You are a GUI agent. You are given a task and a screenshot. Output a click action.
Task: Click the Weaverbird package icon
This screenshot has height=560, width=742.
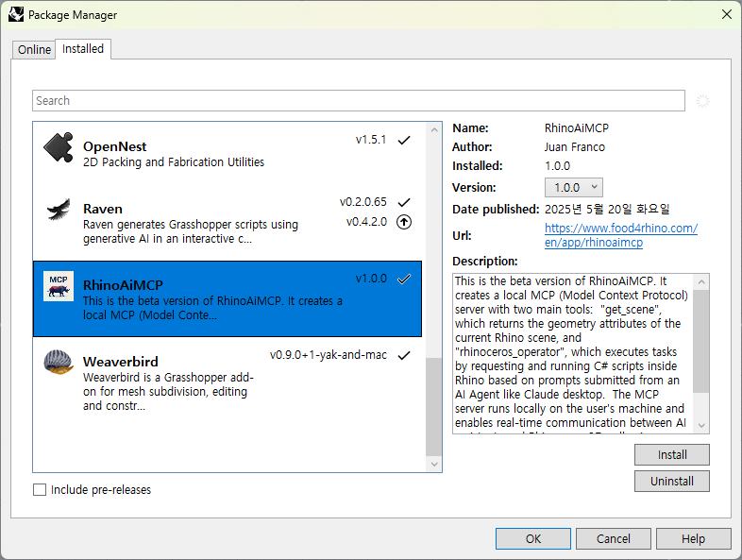coord(59,362)
